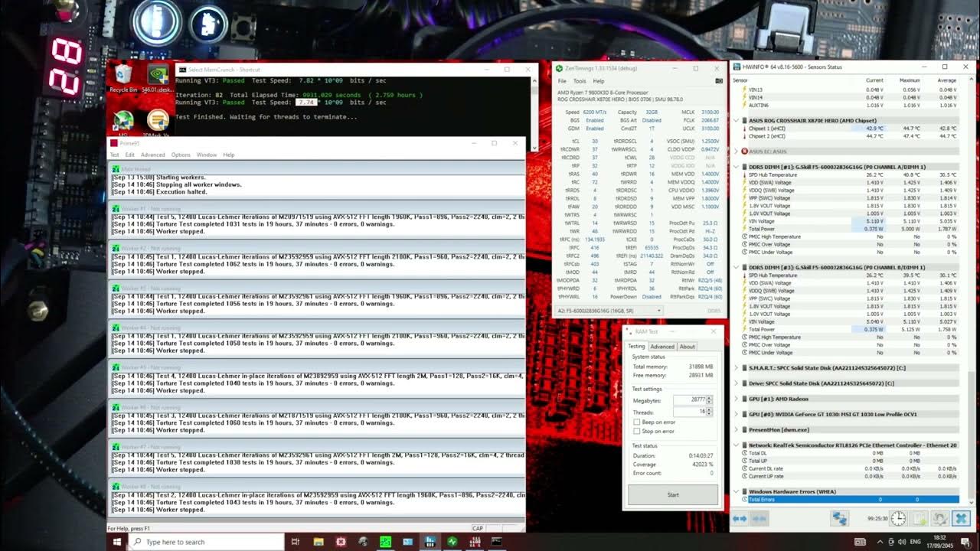Open Prime95 Options menu
Screen dimensions: 980x551
(x=181, y=155)
